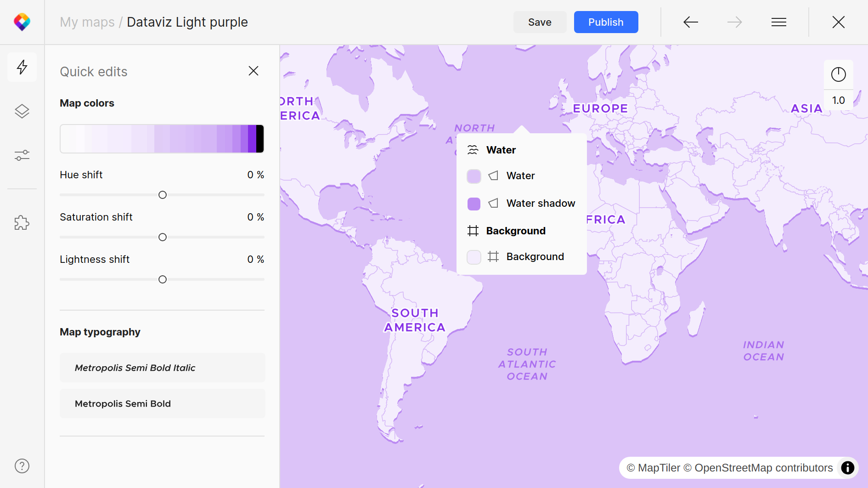Open Metropolis Semi Bold Italic font selector
868x488 pixels.
[162, 368]
